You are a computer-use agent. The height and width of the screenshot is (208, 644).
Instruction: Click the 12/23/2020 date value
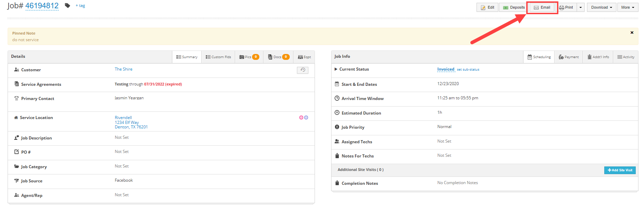448,84
